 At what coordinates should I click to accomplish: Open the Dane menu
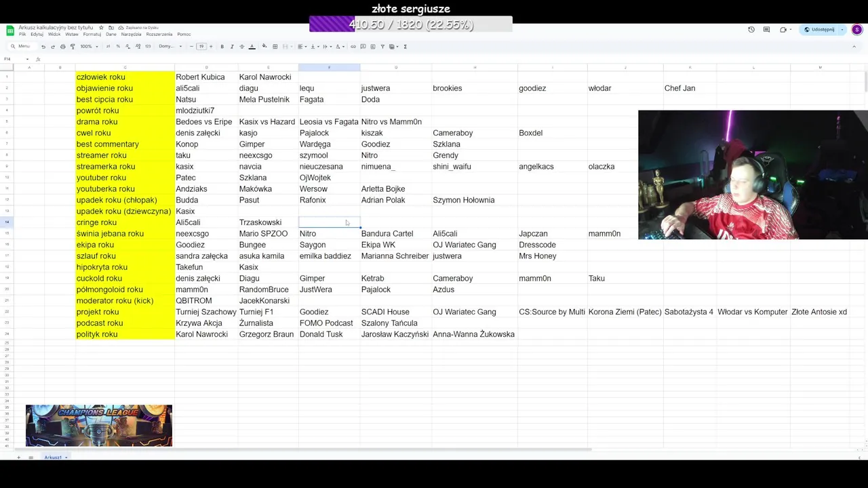point(111,35)
